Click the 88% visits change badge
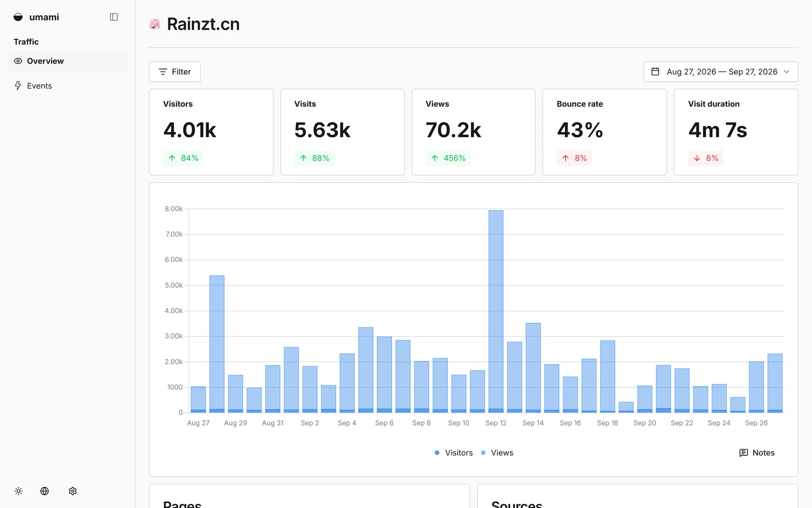The width and height of the screenshot is (812, 508). coord(314,158)
